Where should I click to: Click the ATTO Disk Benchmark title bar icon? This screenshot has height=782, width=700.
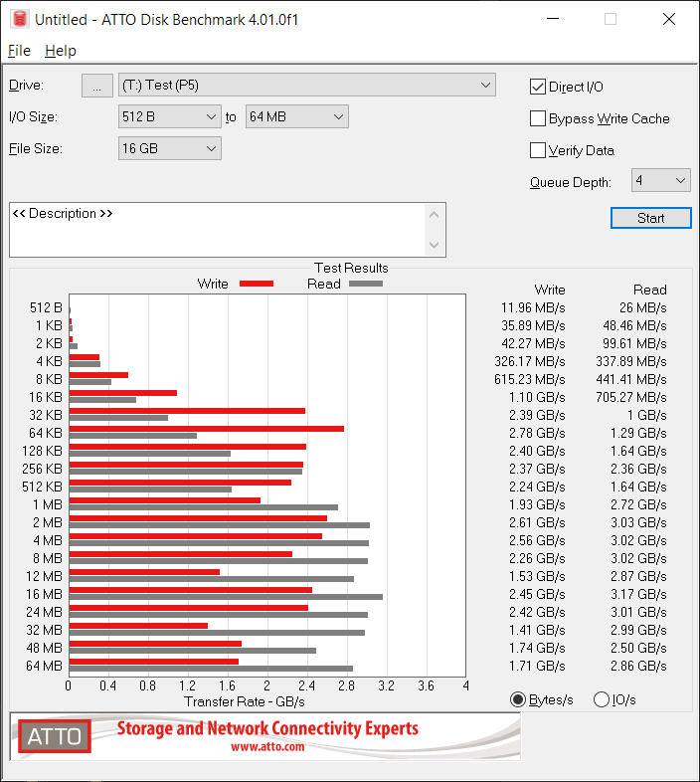(20, 19)
